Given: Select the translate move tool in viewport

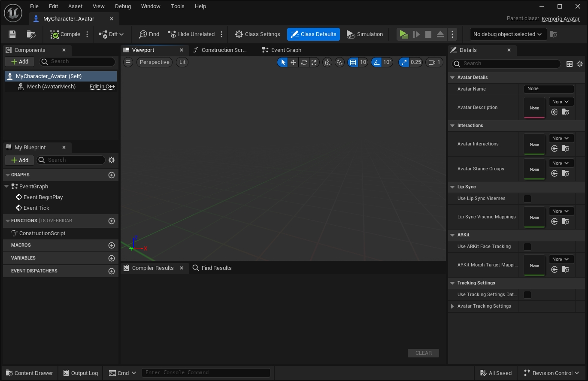Looking at the screenshot, I should click(293, 62).
